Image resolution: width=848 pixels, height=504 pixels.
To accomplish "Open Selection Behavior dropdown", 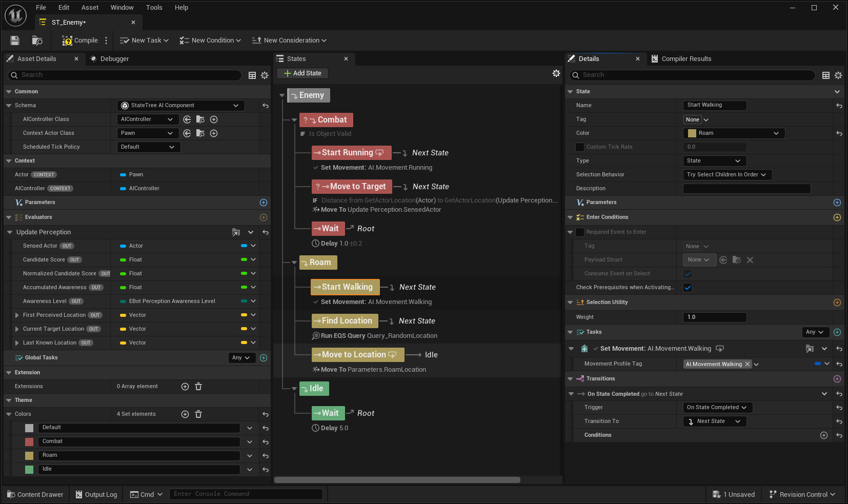I will (726, 175).
